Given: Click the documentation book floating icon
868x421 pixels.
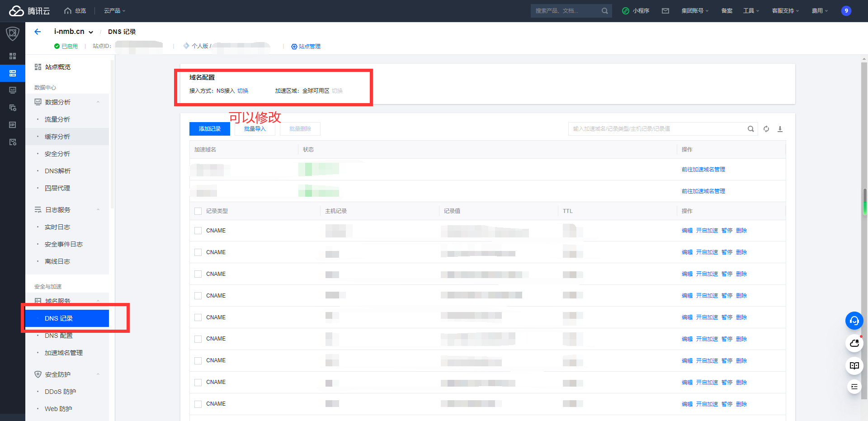Looking at the screenshot, I should click(x=854, y=365).
